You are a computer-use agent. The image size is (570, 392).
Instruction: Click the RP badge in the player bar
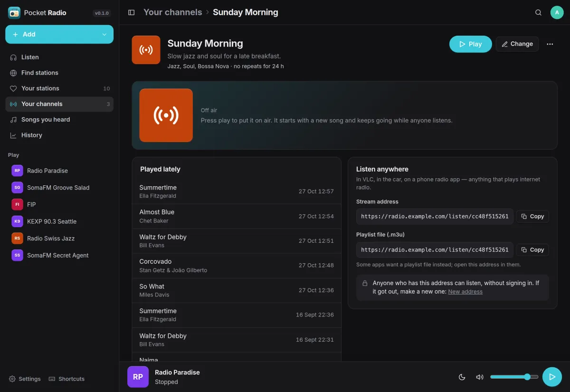point(138,377)
